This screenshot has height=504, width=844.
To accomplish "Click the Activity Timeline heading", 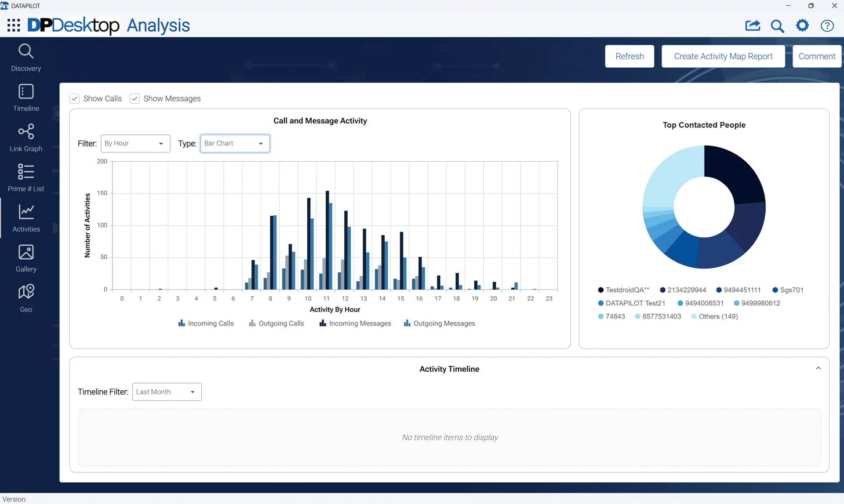I will pos(449,369).
